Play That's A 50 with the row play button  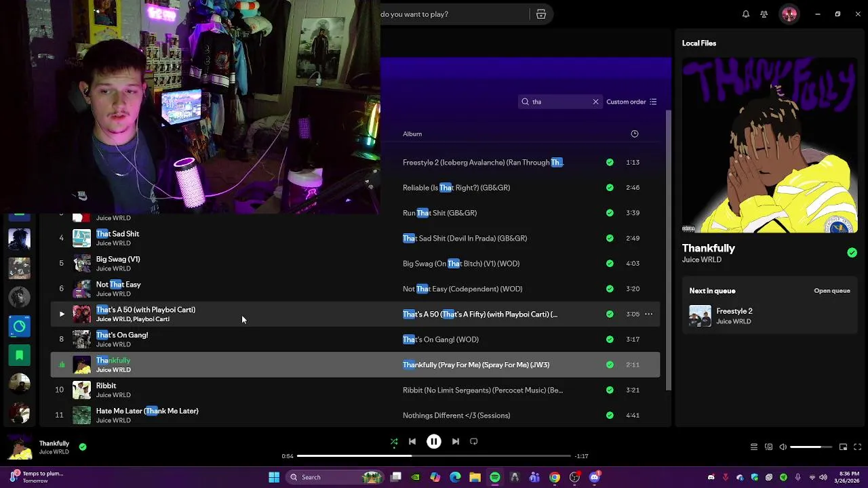(62, 314)
